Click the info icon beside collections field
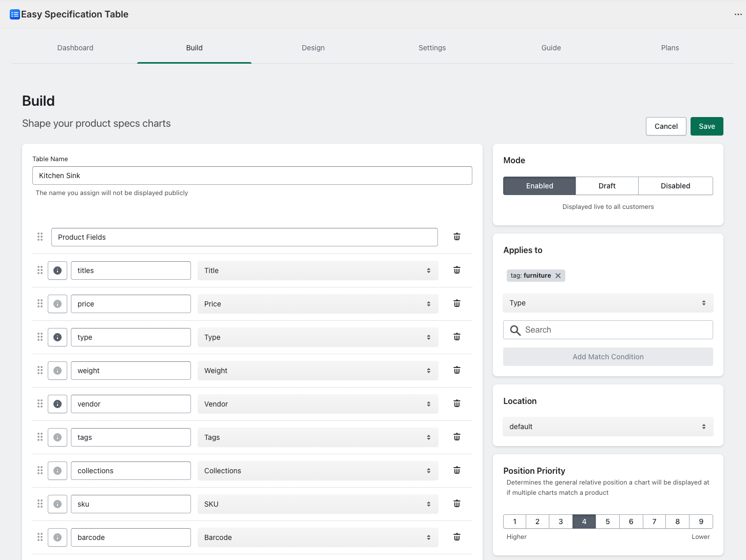 click(x=58, y=471)
